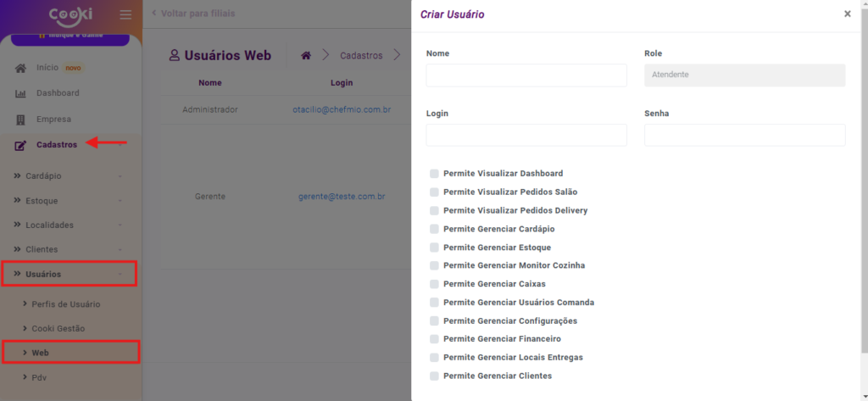
Task: Open gerente@teste.com.br login link
Action: [342, 197]
